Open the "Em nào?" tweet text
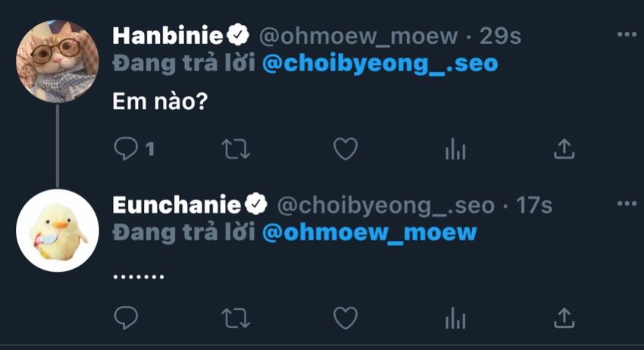Viewport: 644px width, 350px height. (160, 101)
